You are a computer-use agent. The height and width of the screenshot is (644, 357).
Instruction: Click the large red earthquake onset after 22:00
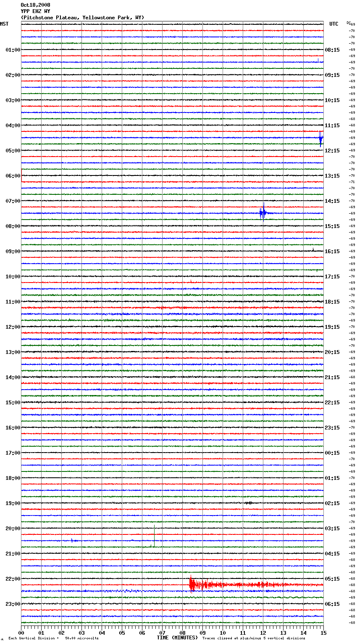click(x=192, y=584)
